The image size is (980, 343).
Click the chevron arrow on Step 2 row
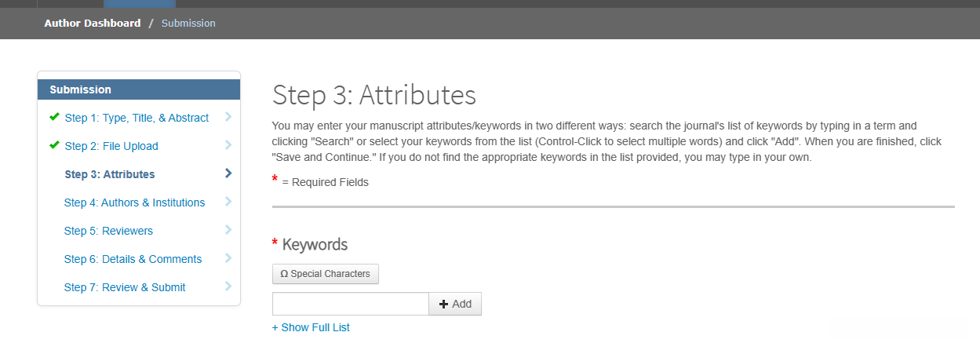228,145
